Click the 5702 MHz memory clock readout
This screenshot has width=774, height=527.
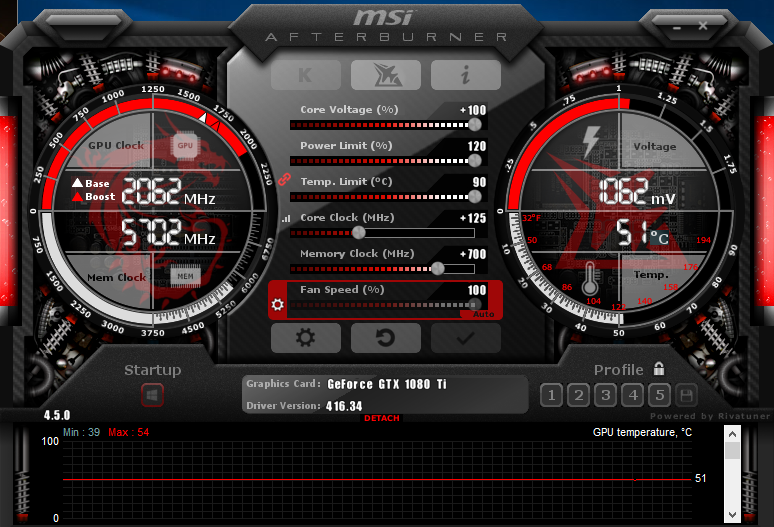click(x=169, y=232)
